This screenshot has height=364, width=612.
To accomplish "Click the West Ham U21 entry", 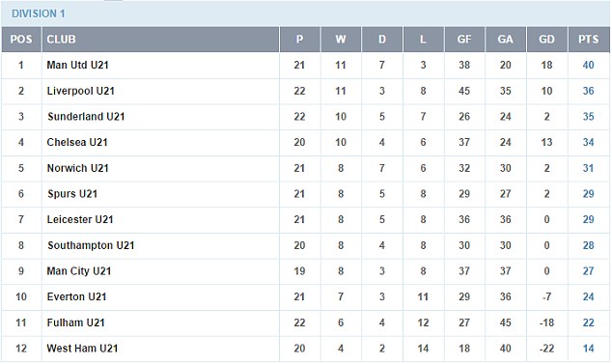I will 82,349.
